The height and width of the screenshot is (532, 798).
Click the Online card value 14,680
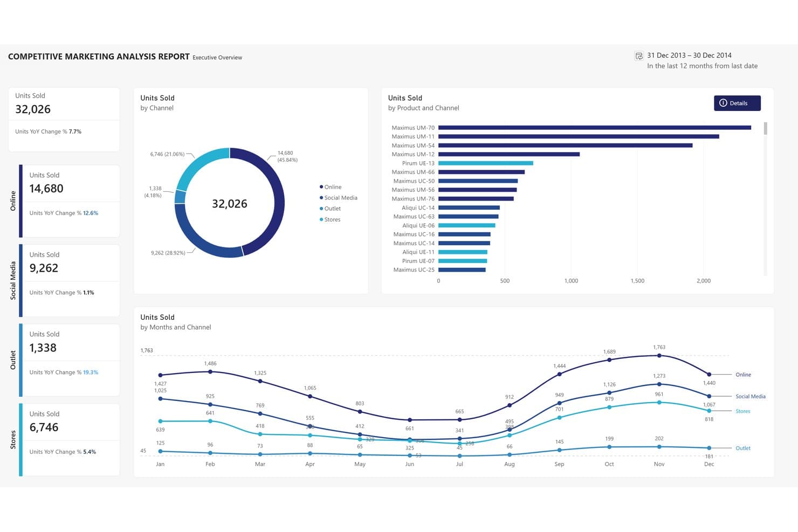46,189
